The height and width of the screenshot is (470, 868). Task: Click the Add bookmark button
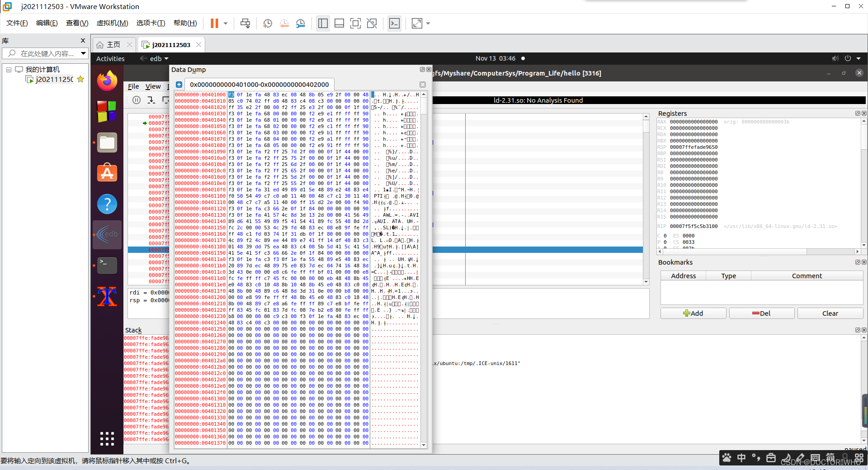click(693, 313)
